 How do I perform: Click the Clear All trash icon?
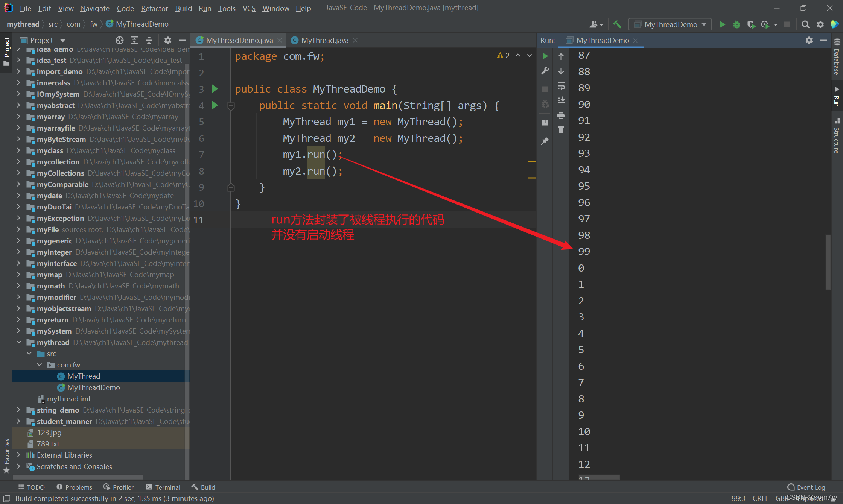click(561, 130)
